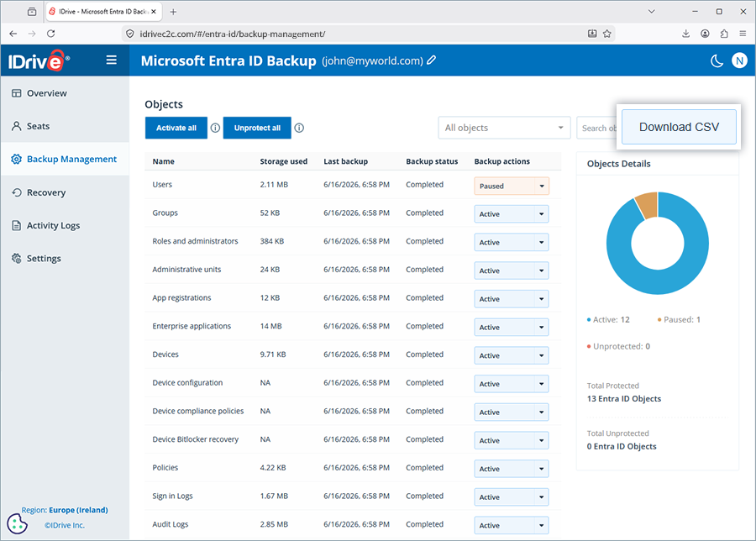Click Name column header
Viewport: 756px width, 541px height.
[164, 161]
